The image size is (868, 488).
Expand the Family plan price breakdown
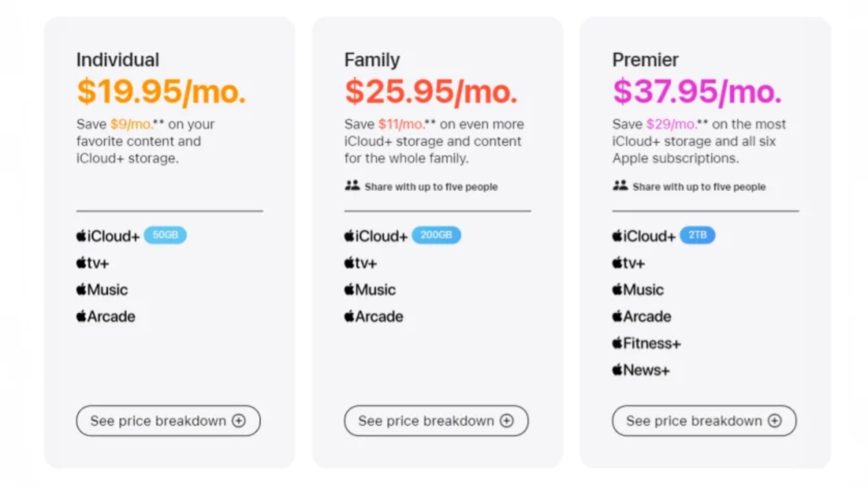point(436,421)
